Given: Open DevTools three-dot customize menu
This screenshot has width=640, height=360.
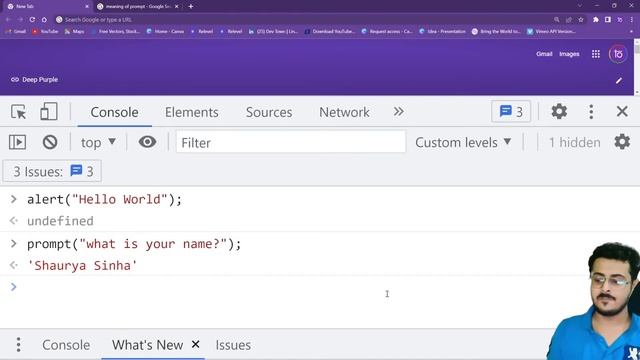Looking at the screenshot, I should pyautogui.click(x=591, y=112).
